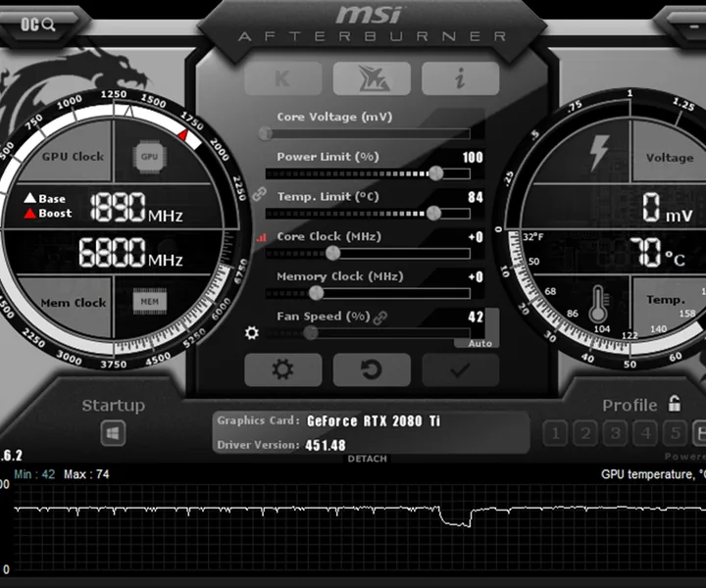Click the lightning bolt voltage icon

click(599, 153)
